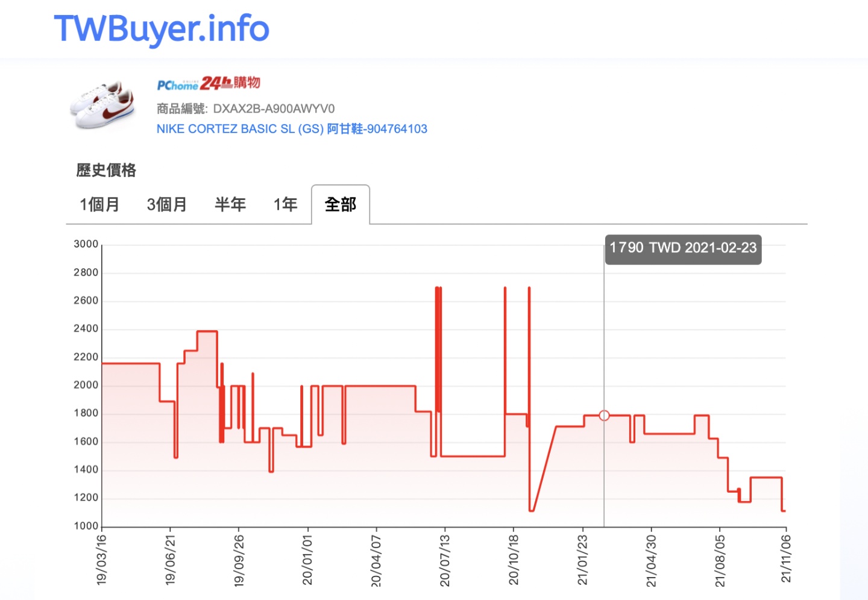Viewport: 868px width, 600px height.
Task: Click the 3000 value on the y-axis
Action: 86,243
